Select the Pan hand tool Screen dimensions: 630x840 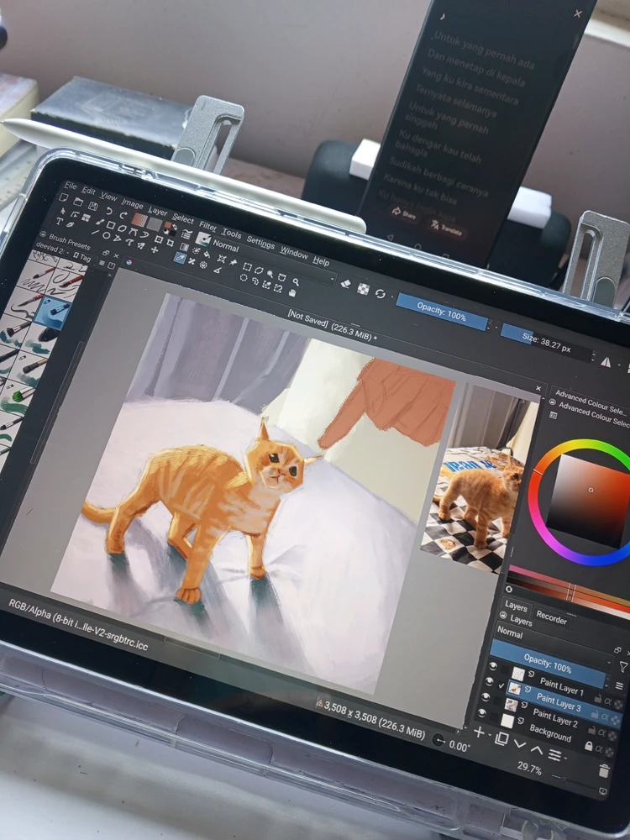pos(292,293)
